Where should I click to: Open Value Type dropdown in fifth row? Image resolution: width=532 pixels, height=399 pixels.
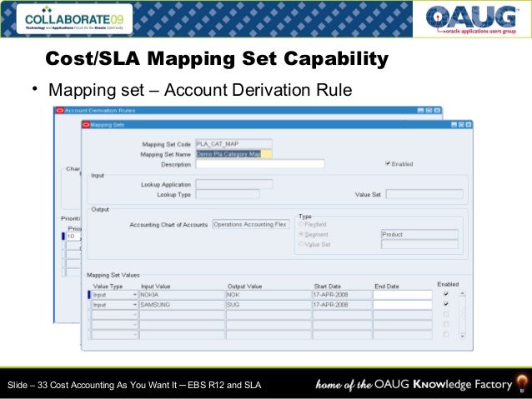[x=135, y=335]
